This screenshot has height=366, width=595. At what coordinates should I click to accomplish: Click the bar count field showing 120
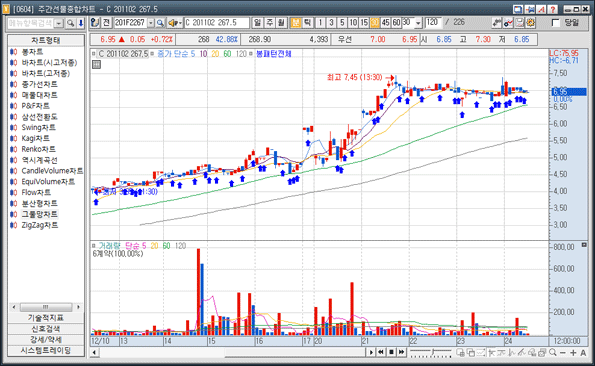434,23
